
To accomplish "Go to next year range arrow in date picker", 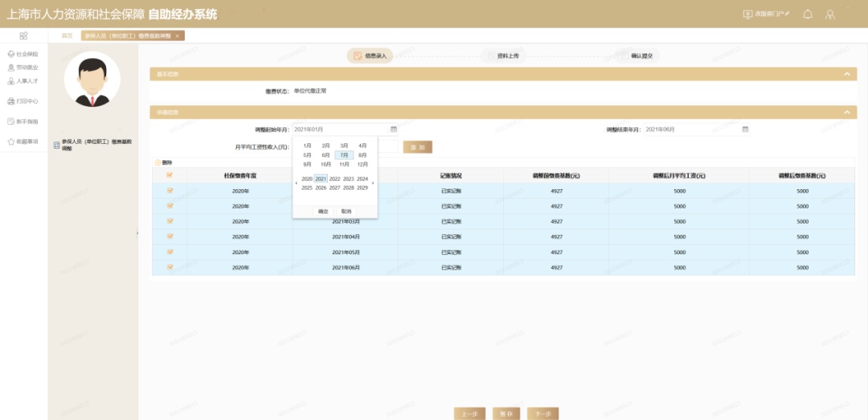I will pyautogui.click(x=373, y=183).
